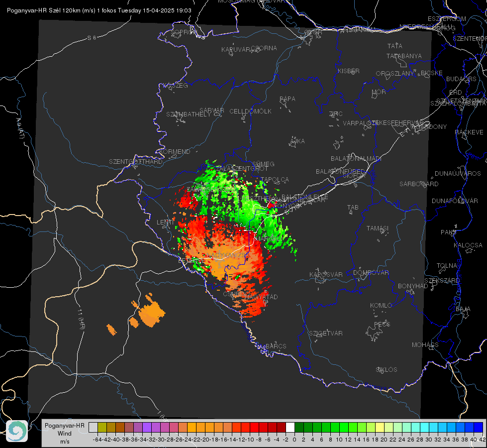
Task: Click the AJKA town label
Action: (x=297, y=141)
